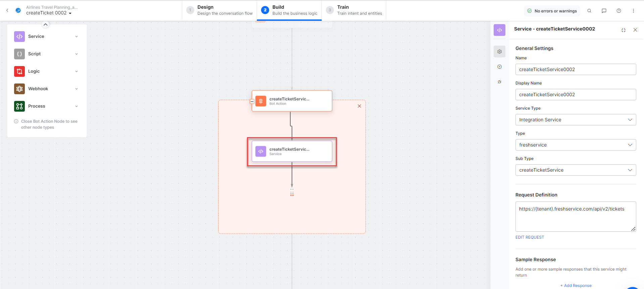The image size is (644, 289).
Task: Collapse the Bot Action node group
Action: tap(252, 101)
